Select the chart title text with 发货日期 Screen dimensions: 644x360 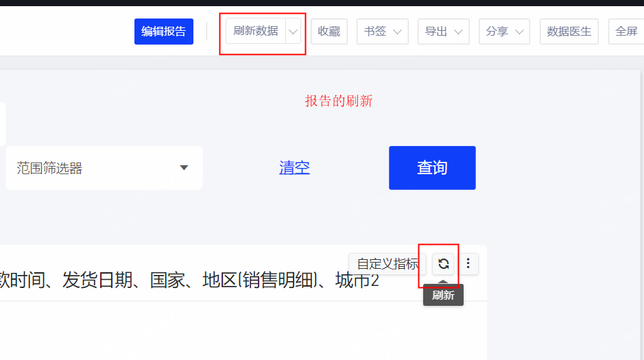(x=189, y=280)
